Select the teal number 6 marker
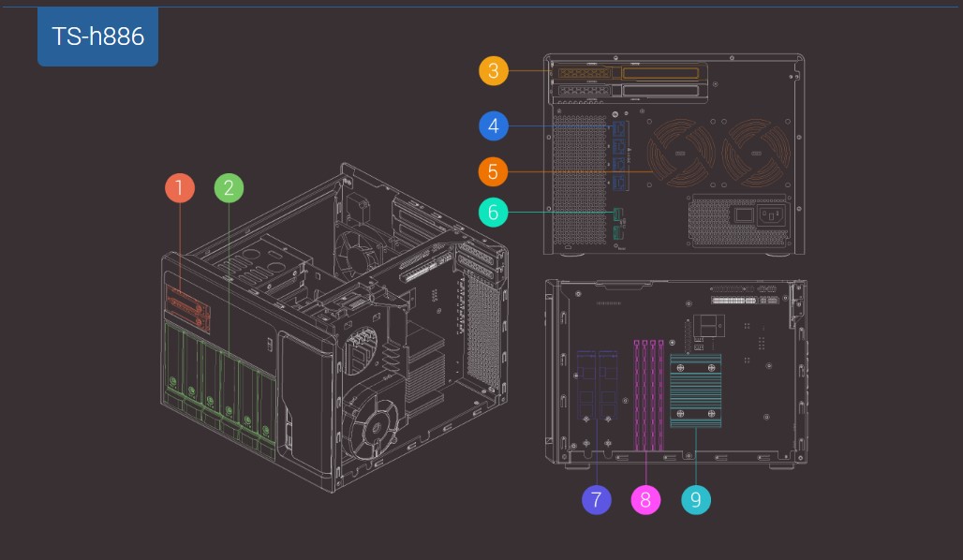Image resolution: width=963 pixels, height=560 pixels. 494,213
